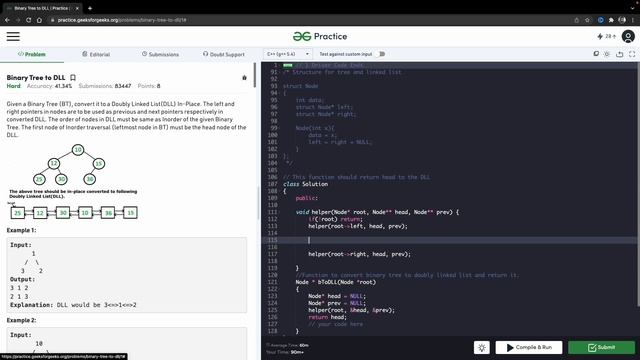The width and height of the screenshot is (640, 360).
Task: Click the empty editor line 115
Action: (x=449, y=240)
